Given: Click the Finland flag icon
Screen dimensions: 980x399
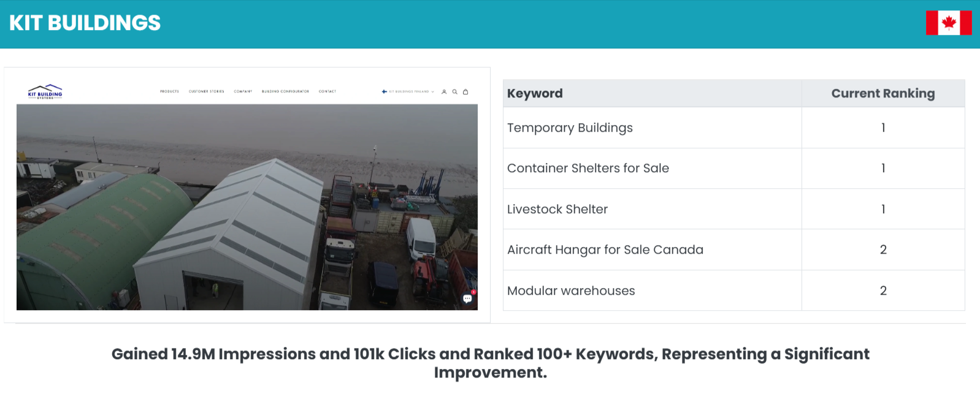Looking at the screenshot, I should [385, 92].
